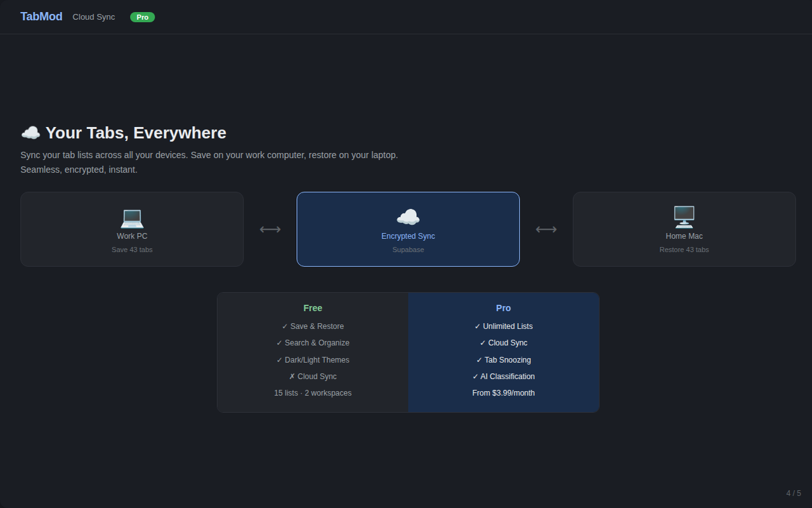
Task: Click the checked Cloud Sync in Pro plan
Action: [504, 343]
